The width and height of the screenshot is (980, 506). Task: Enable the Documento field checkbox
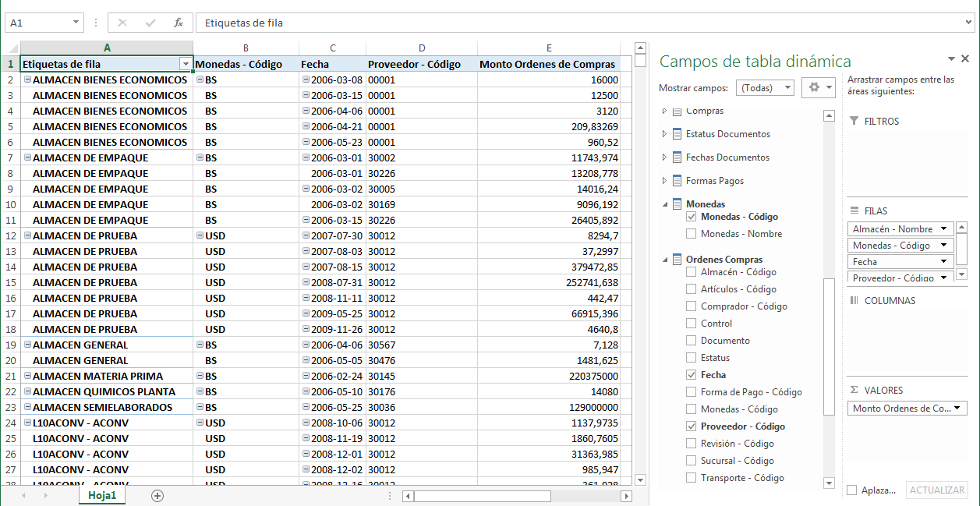691,341
